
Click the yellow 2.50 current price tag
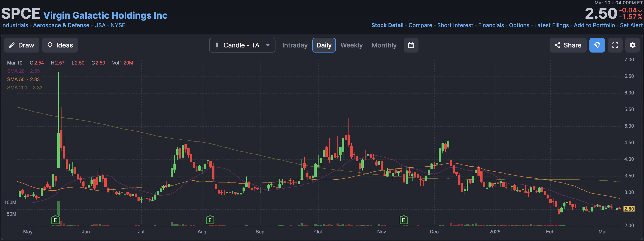[629, 209]
